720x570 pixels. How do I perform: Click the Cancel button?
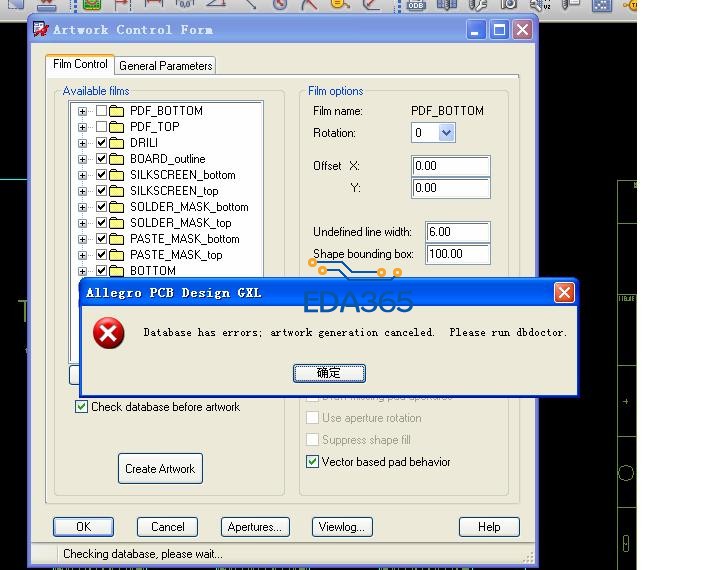click(168, 527)
